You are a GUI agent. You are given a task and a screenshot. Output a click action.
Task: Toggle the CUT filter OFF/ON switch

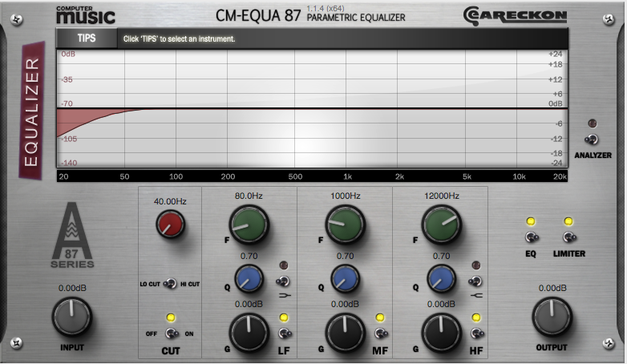coord(172,334)
